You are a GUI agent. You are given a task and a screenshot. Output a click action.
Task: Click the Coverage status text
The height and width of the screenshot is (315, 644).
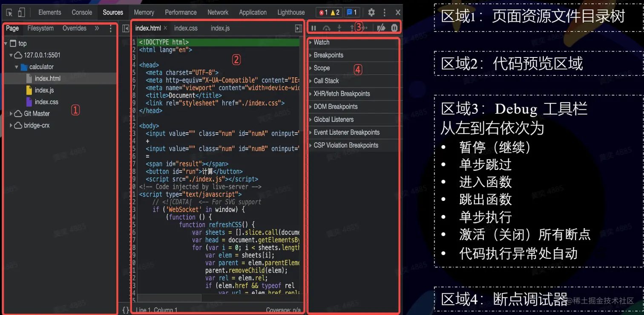[x=284, y=310]
